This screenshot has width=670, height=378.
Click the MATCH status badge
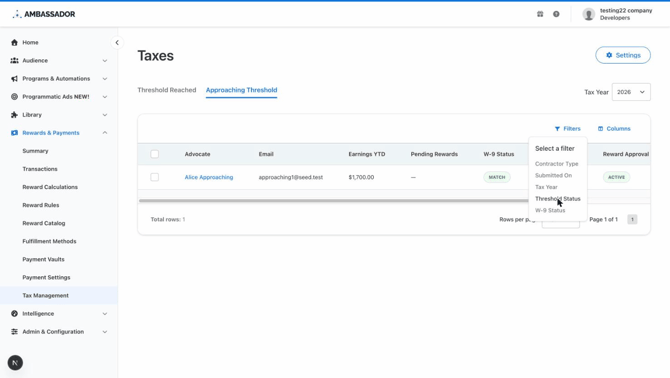pyautogui.click(x=497, y=177)
